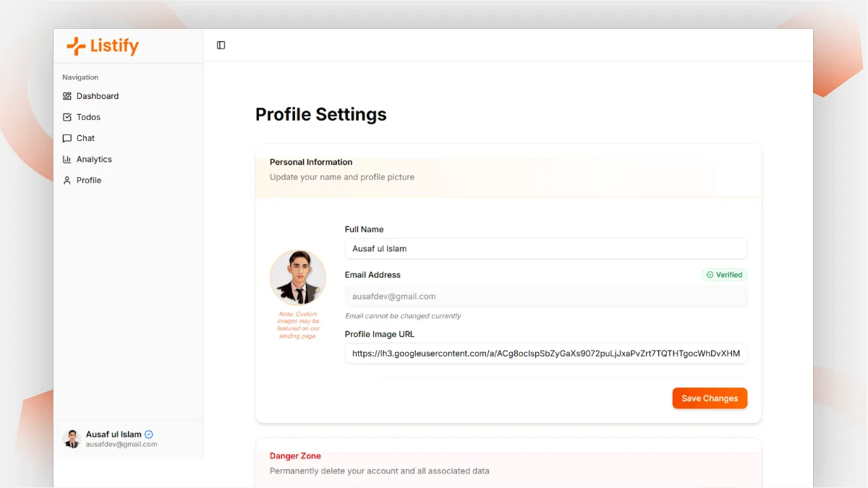Click the Profile Settings heading
Viewport: 868px width, 488px height.
[x=321, y=114]
